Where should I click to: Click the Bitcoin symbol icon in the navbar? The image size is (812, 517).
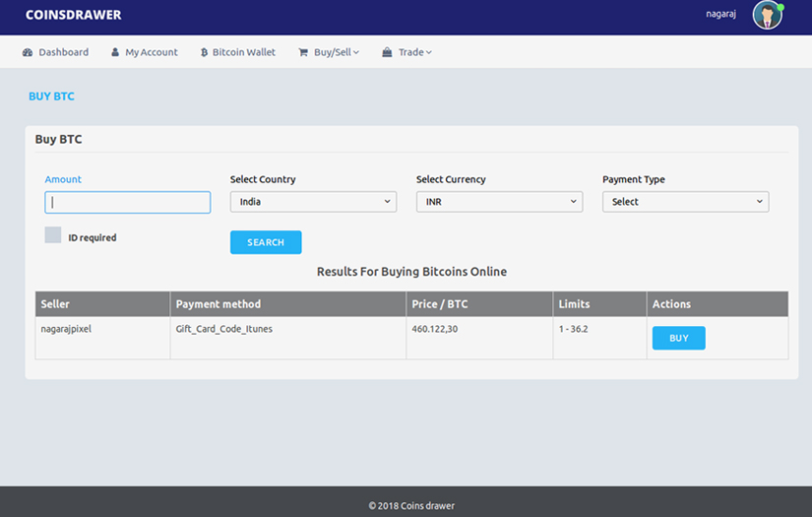pos(204,52)
